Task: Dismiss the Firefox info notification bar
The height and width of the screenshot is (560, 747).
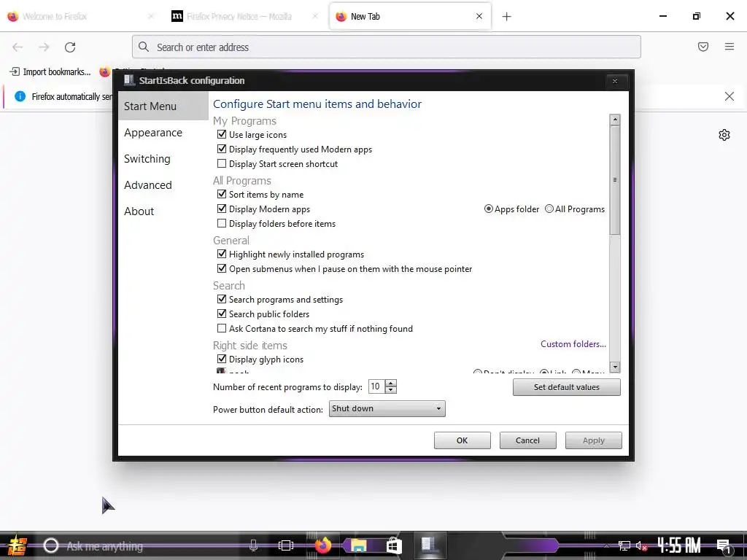Action: click(729, 96)
